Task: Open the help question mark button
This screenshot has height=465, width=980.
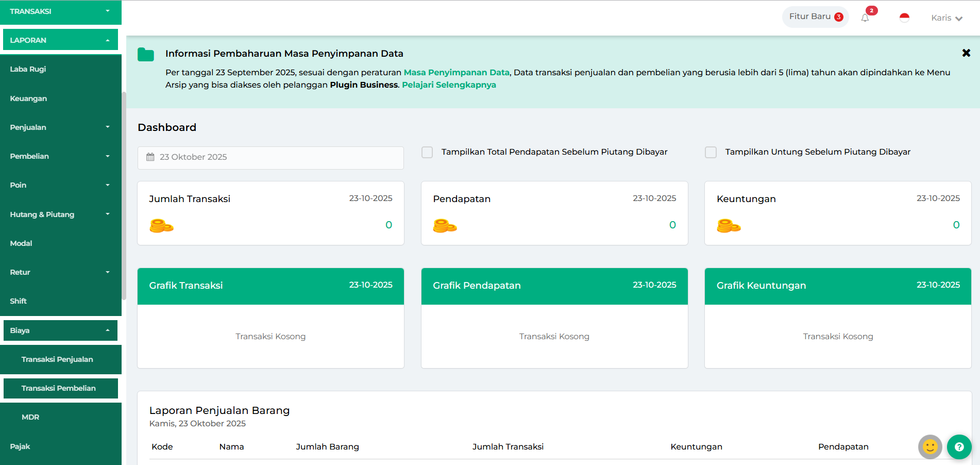Action: 959,447
